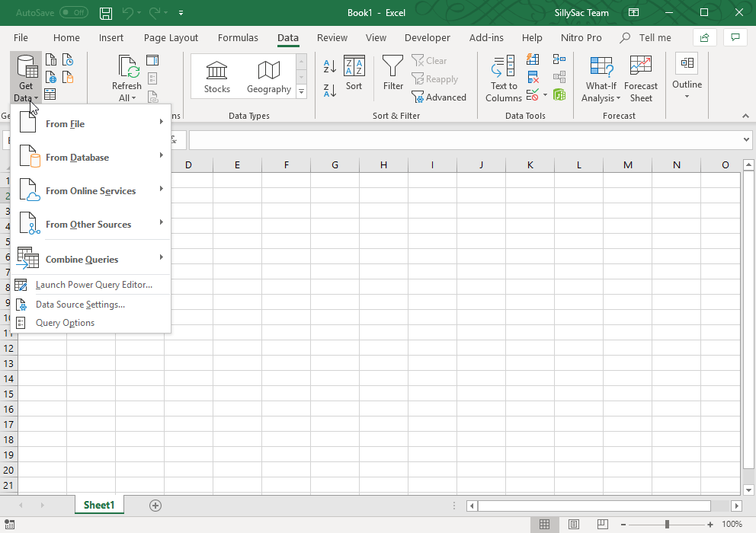756x533 pixels.
Task: Open Flash Fill in Data Tools
Action: (532, 59)
